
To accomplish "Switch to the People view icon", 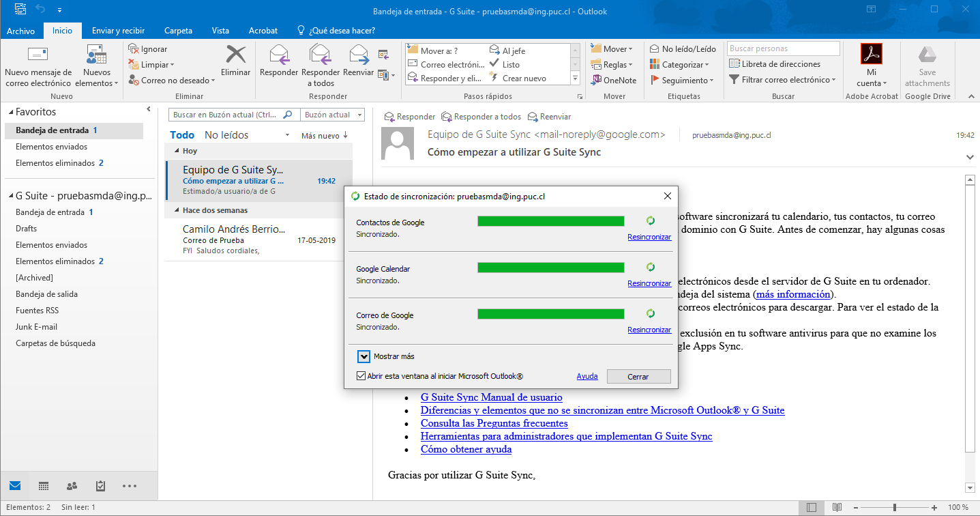I will [72, 486].
